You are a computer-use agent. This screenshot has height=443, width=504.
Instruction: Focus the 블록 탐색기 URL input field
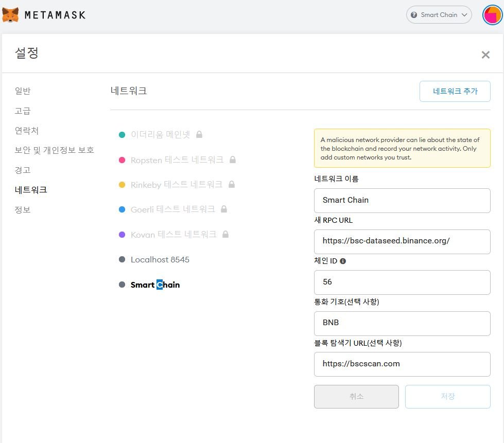402,364
